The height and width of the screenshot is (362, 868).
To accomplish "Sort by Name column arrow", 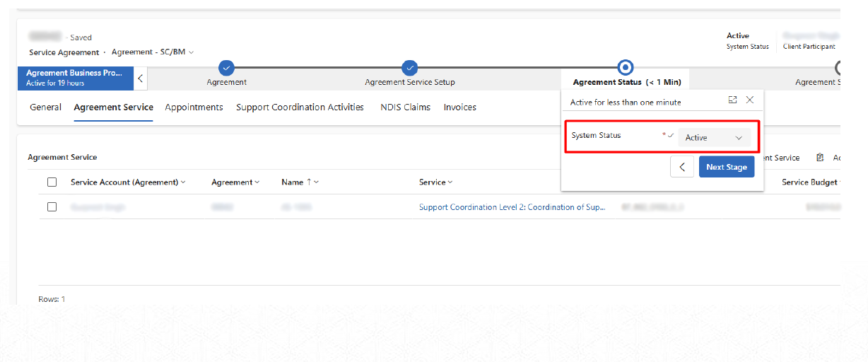I will (309, 182).
